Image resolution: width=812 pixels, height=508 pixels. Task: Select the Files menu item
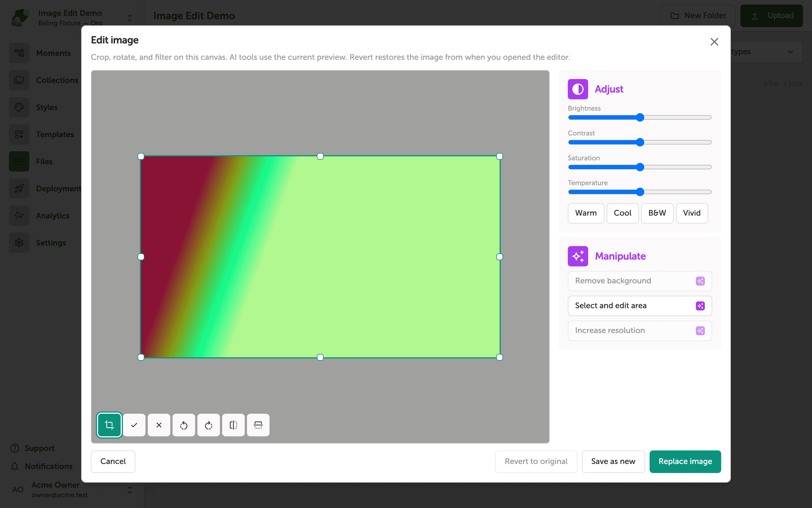point(44,162)
